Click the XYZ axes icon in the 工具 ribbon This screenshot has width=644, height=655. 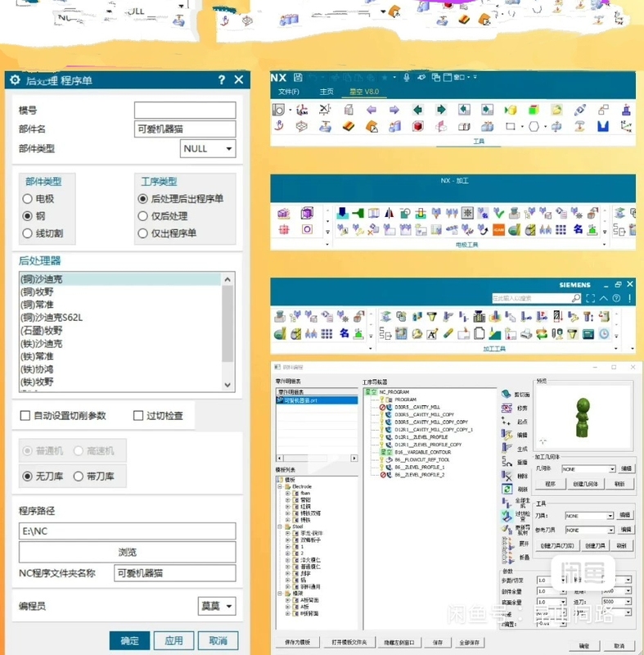click(x=626, y=126)
